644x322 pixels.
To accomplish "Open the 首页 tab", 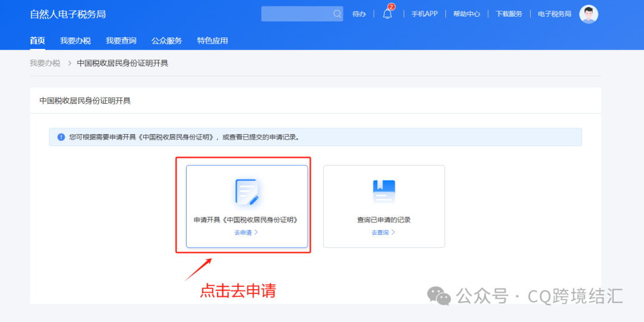I will coord(38,41).
